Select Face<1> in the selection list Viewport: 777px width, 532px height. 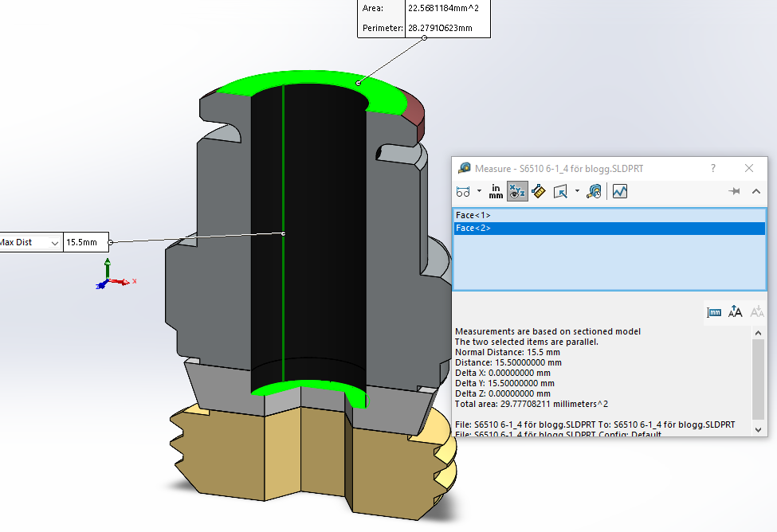click(473, 215)
